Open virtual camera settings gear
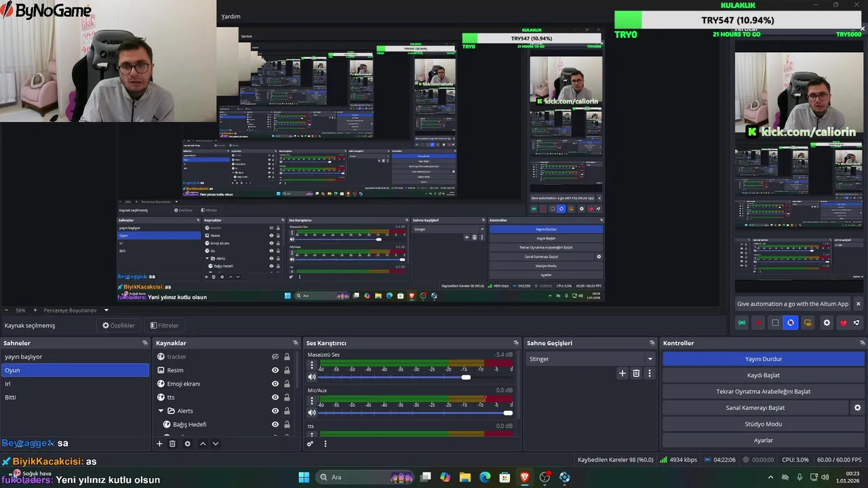This screenshot has width=868, height=488. (x=857, y=408)
